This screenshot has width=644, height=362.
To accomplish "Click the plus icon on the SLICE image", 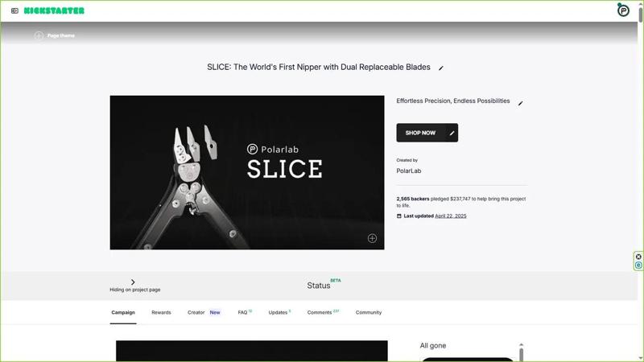I will coord(372,238).
